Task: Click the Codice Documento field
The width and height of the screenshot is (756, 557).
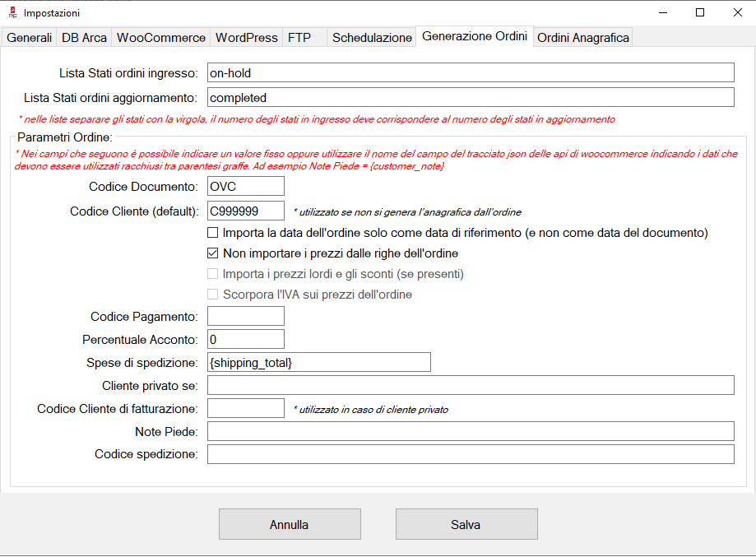Action: click(245, 187)
